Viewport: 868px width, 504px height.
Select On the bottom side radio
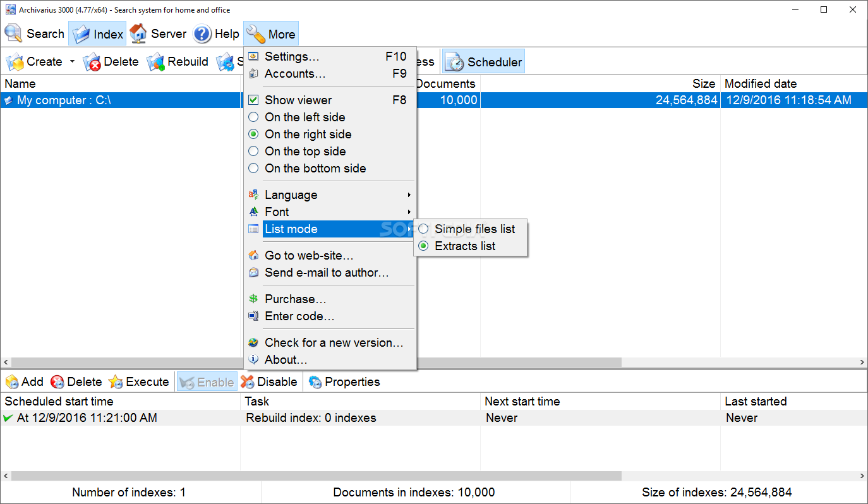pos(253,168)
